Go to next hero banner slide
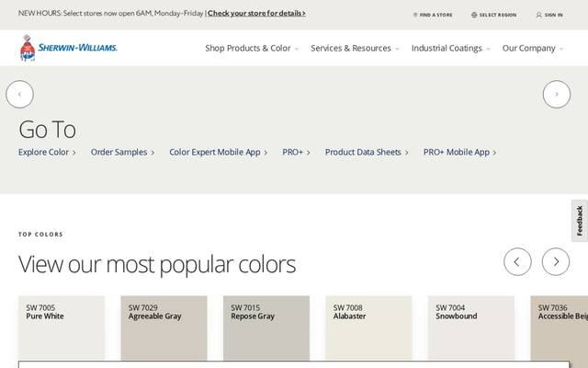 pyautogui.click(x=557, y=94)
